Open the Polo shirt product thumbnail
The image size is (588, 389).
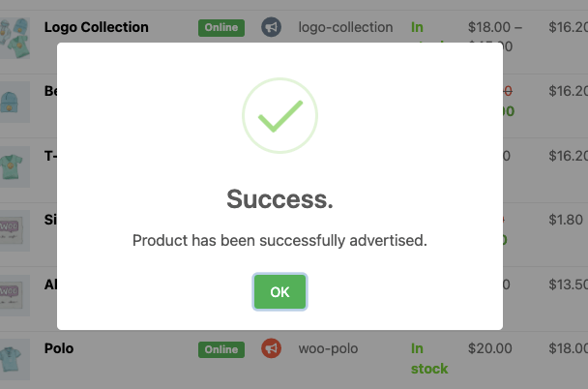tap(15, 359)
